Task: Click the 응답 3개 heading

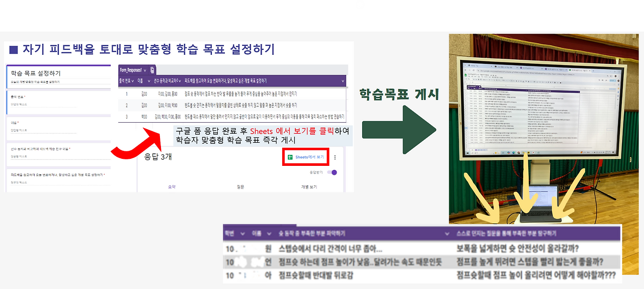Action: point(158,156)
